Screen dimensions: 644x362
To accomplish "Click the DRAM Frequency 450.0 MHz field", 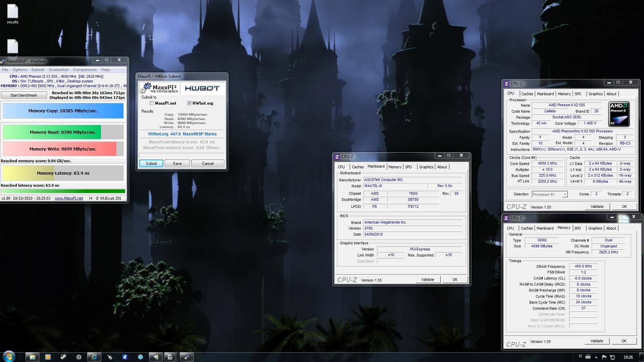I will (x=583, y=266).
